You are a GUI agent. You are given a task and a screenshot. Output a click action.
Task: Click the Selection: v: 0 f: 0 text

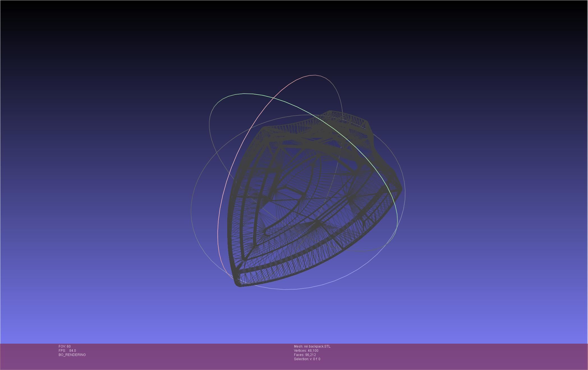(x=307, y=359)
